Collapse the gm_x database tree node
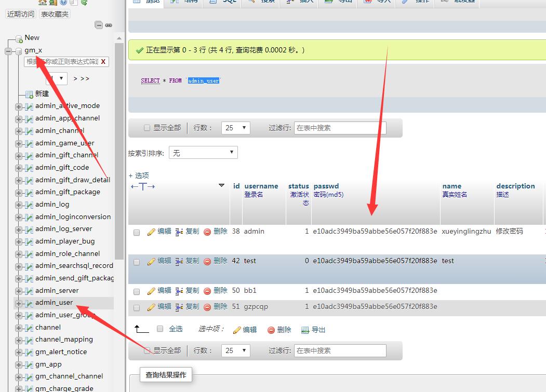This screenshot has width=546, height=392. tap(8, 51)
